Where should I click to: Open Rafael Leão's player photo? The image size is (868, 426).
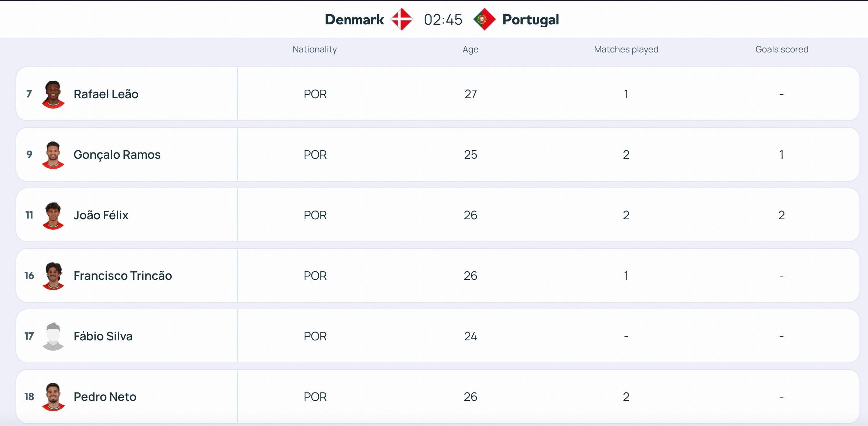coord(53,94)
